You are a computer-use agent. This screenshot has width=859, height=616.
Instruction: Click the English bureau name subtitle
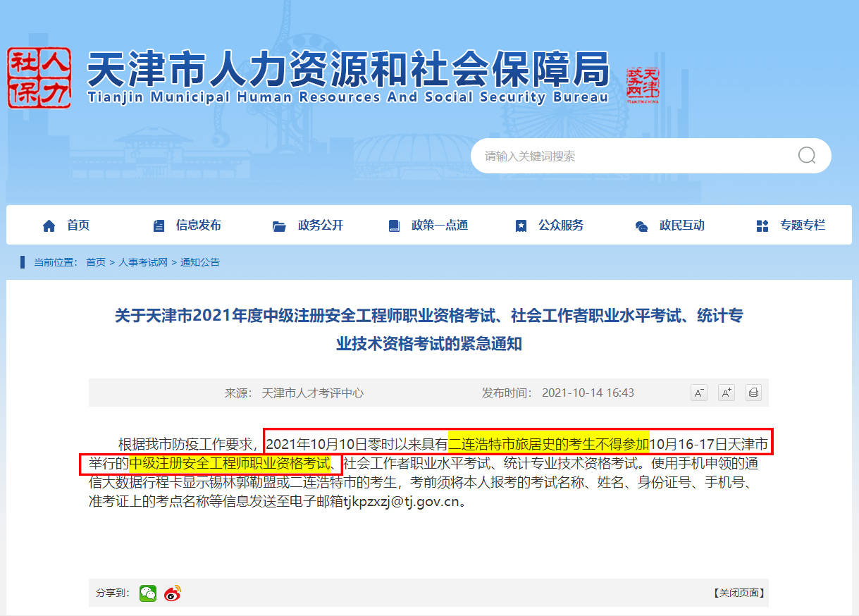[x=348, y=97]
